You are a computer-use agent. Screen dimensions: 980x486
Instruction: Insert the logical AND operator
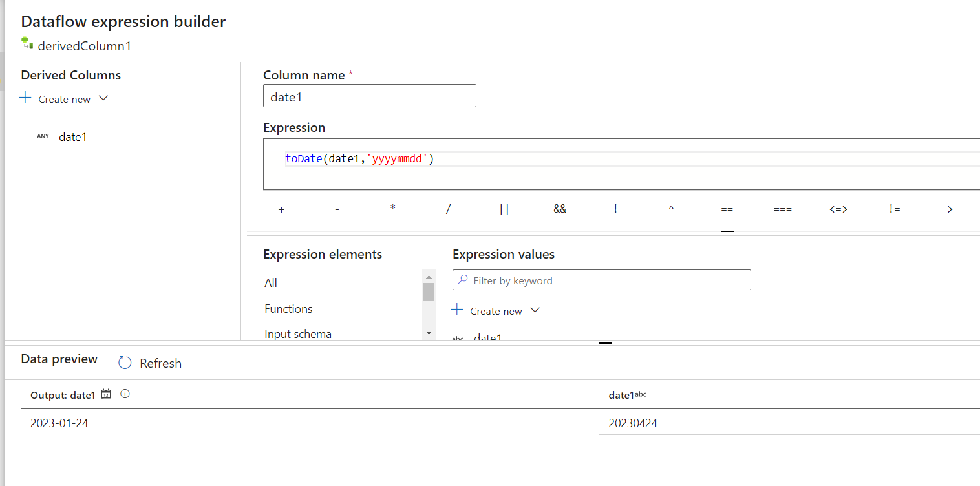tap(560, 209)
